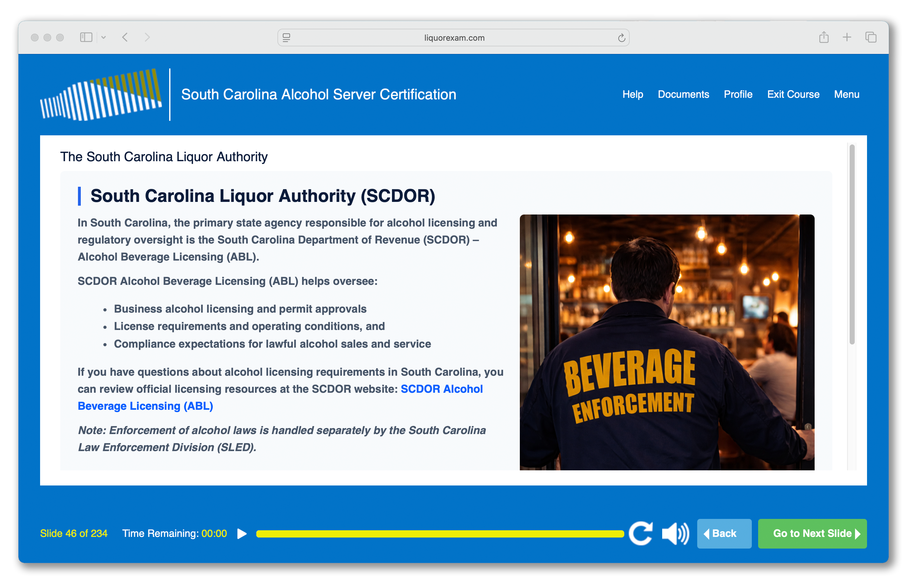Click the browser forward arrow

pos(147,38)
